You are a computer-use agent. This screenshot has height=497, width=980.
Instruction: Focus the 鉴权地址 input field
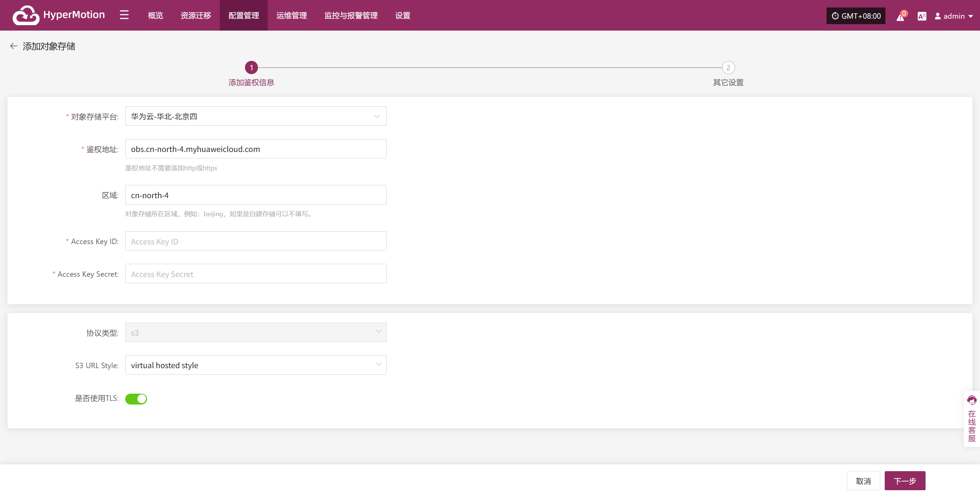[x=256, y=149]
